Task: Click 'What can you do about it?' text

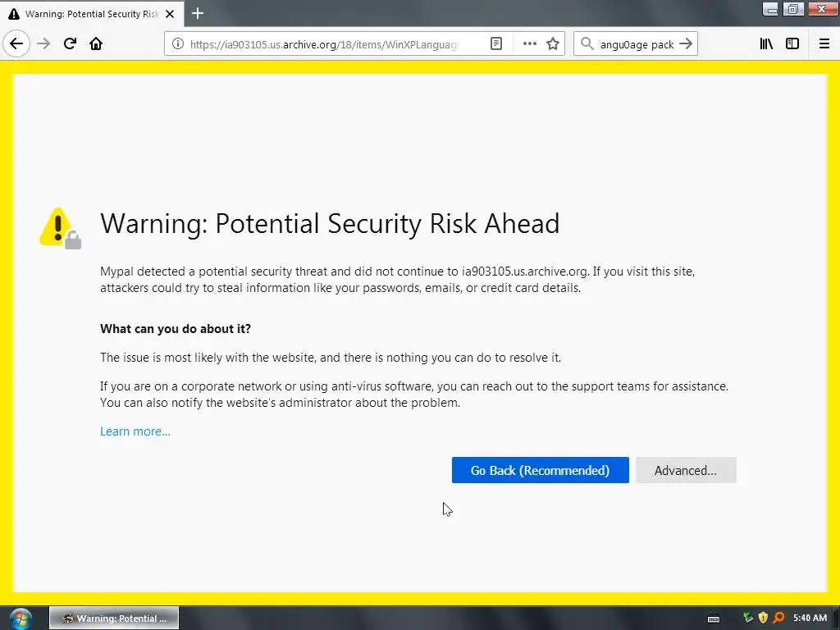Action: [x=176, y=329]
